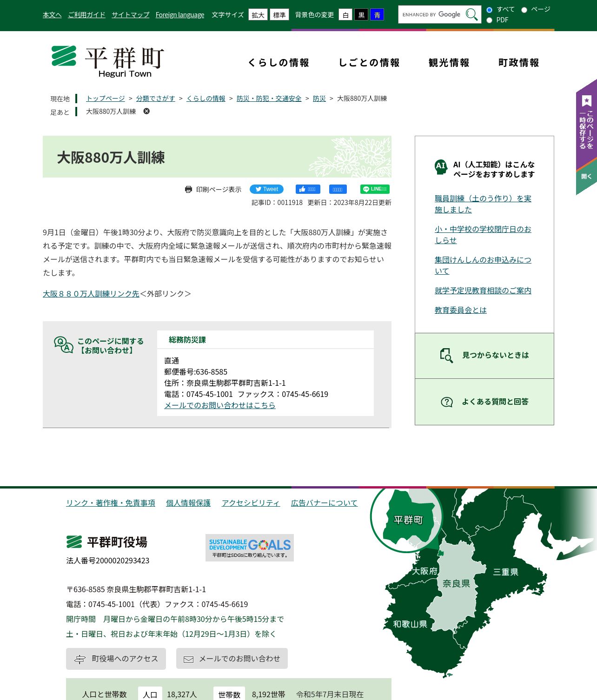Click the 世帯数 households label
The height and width of the screenshot is (700, 597).
click(229, 694)
